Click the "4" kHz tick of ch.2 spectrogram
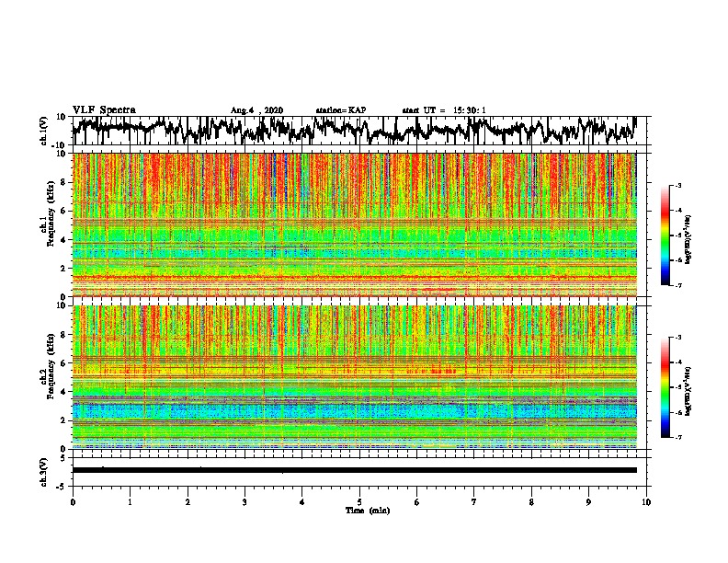Screen dimensions: 728x563 tap(63, 392)
